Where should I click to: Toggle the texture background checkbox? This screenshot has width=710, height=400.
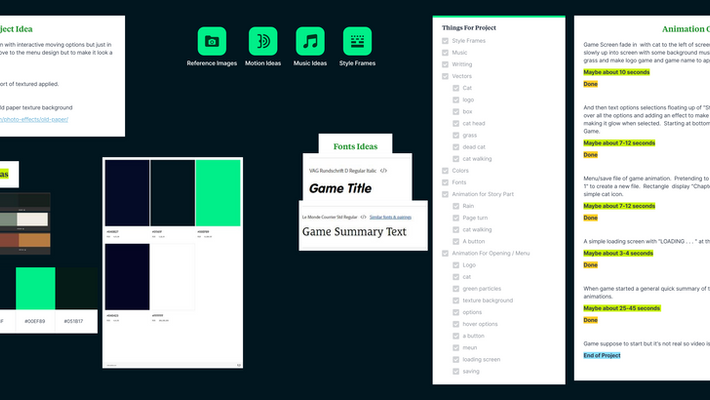(456, 300)
